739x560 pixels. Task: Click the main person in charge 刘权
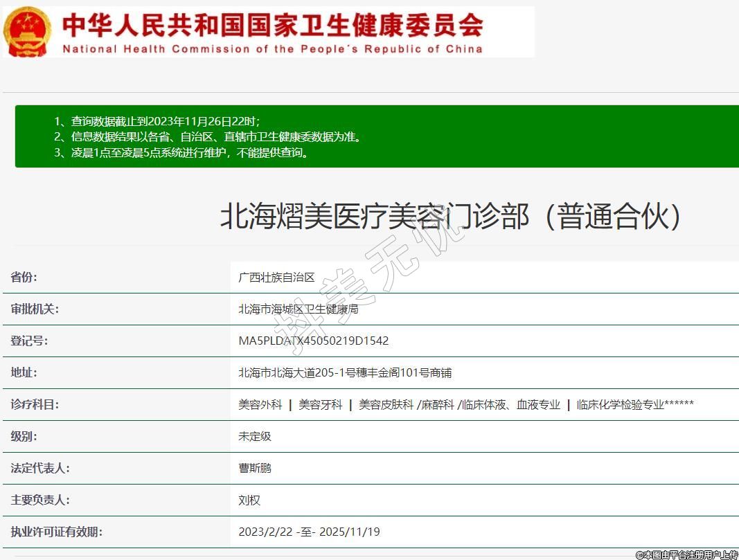click(249, 500)
